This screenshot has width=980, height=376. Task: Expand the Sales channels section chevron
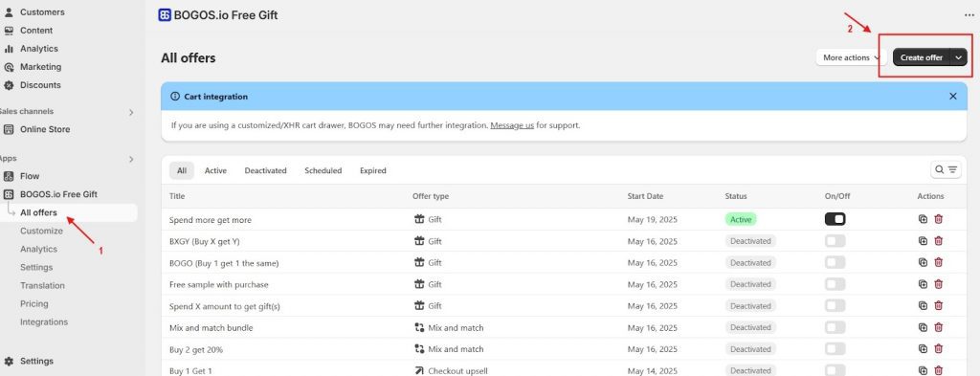click(131, 113)
